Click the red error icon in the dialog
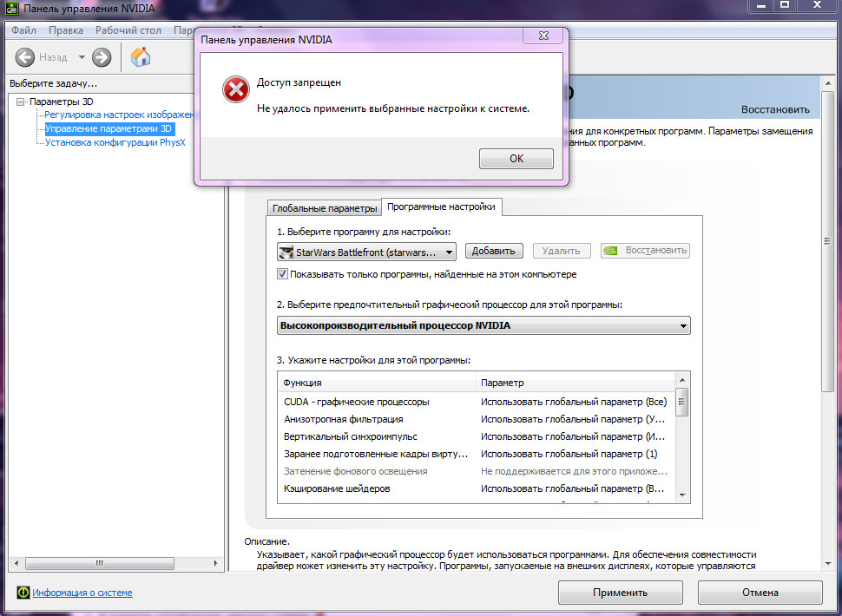This screenshot has height=616, width=842. 236,89
